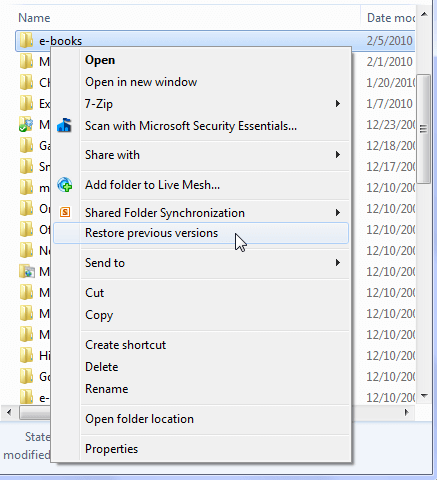This screenshot has height=480, width=437.
Task: Click the Live Mesh add folder icon
Action: 65,185
